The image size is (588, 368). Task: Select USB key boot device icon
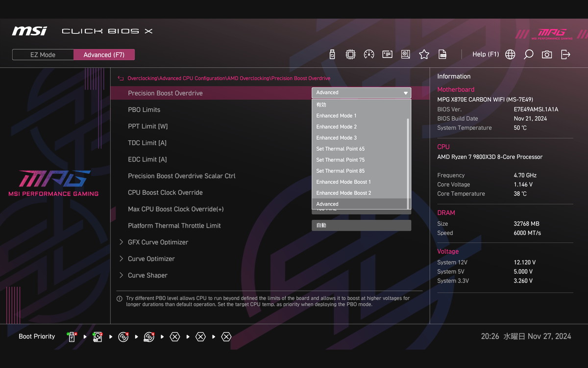(72, 337)
